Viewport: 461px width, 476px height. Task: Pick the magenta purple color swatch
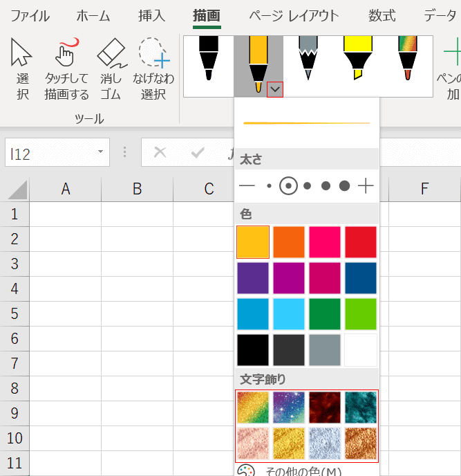289,278
